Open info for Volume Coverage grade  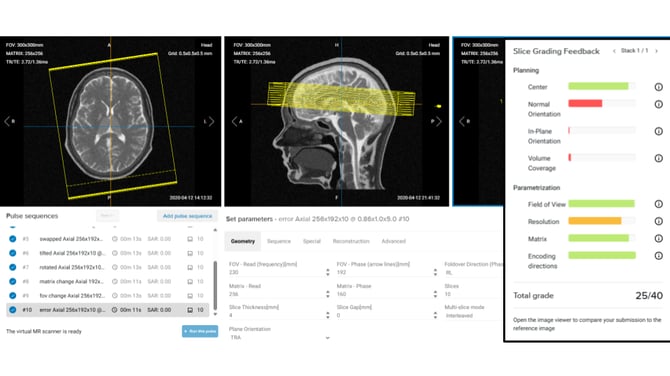(658, 158)
